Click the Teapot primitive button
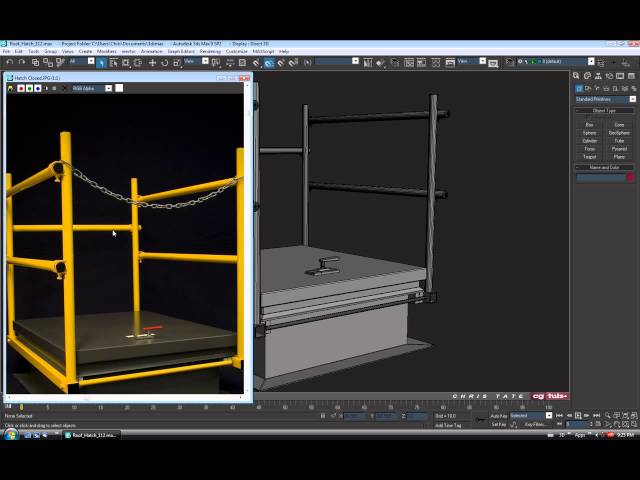This screenshot has width=640, height=480. click(x=590, y=156)
